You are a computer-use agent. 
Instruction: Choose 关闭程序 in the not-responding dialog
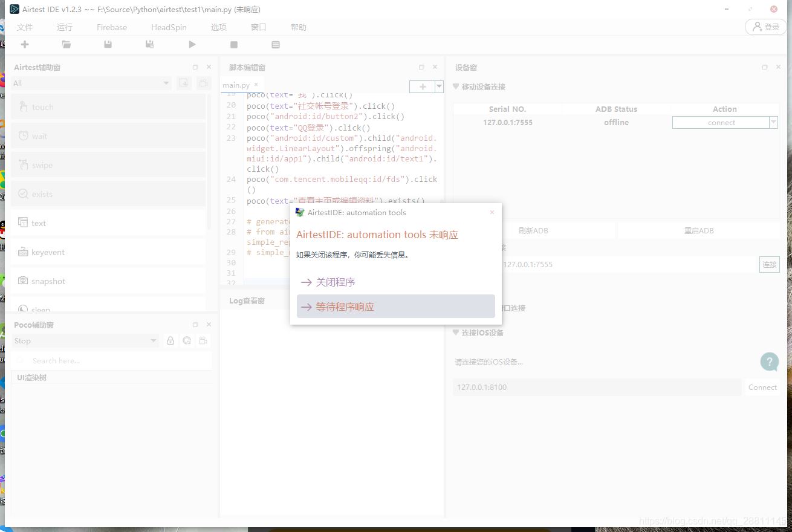[396, 282]
